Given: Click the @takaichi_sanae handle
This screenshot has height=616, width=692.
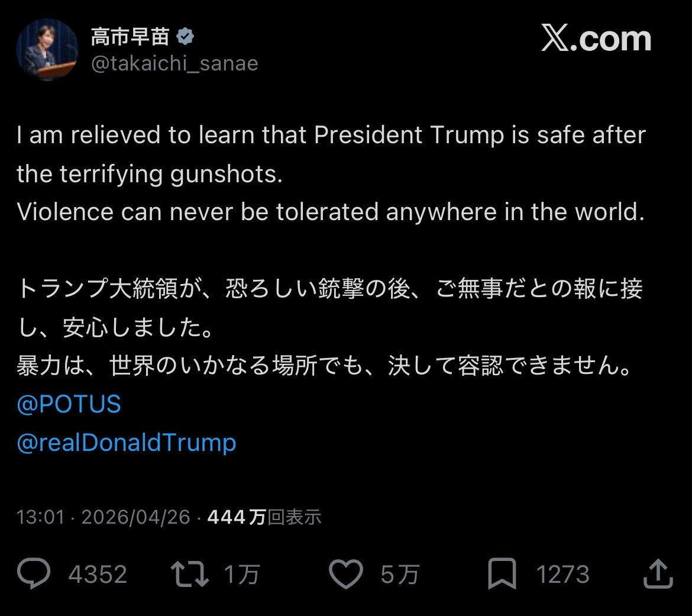Looking at the screenshot, I should (x=174, y=63).
